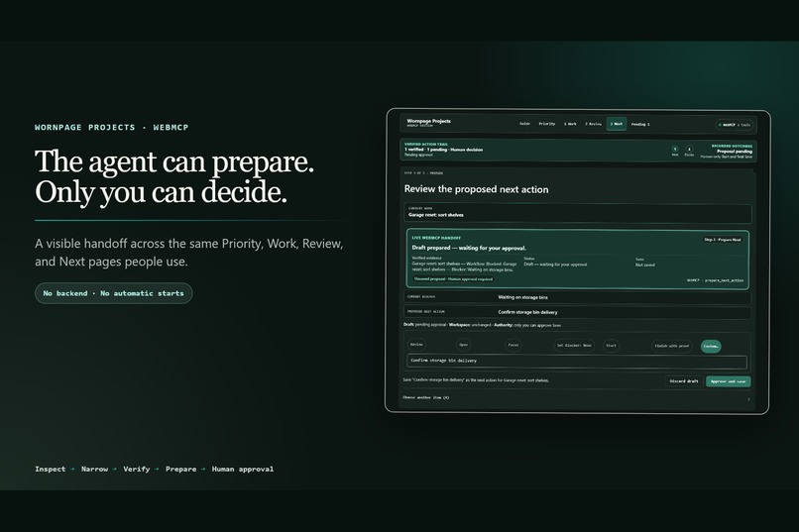Click the Discard draft button
Viewport: 799px width, 532px height.
click(684, 380)
